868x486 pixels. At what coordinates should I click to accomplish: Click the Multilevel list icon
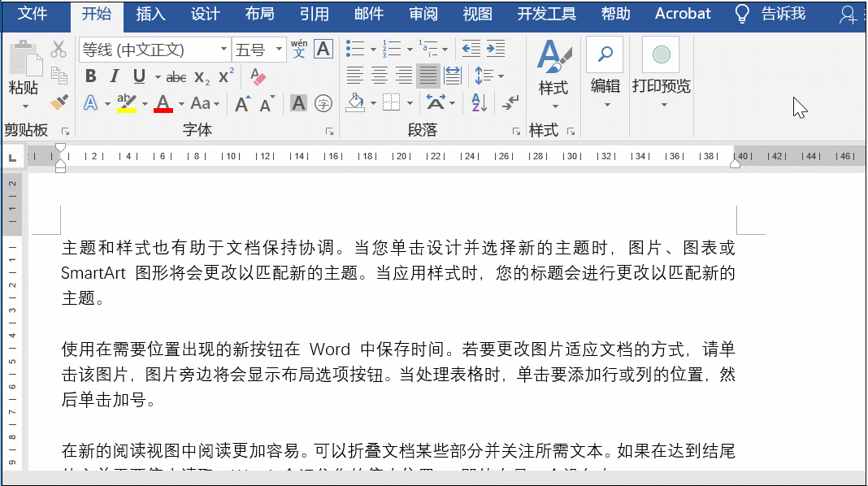click(x=428, y=49)
